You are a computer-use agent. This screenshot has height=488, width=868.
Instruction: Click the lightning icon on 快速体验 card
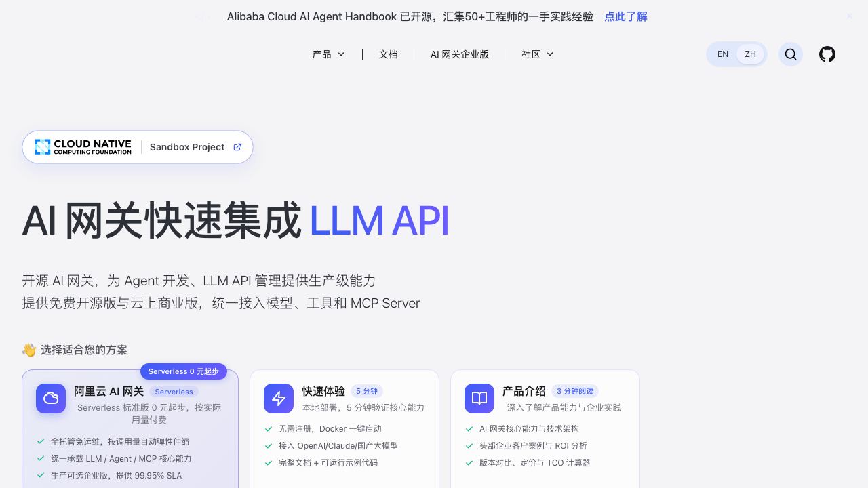tap(279, 399)
